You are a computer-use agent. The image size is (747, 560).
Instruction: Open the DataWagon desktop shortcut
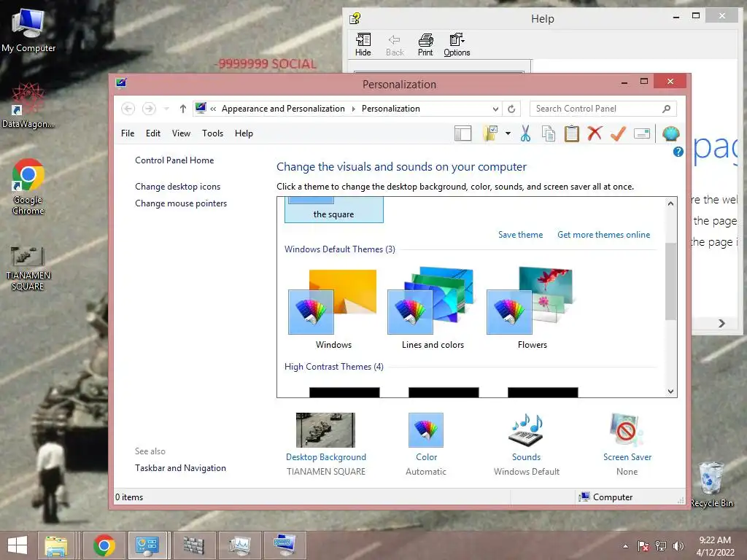(x=28, y=106)
